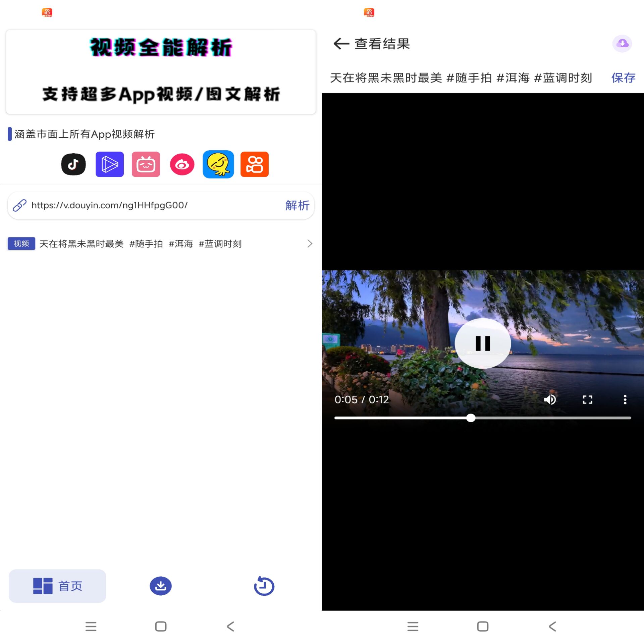Screen dimensions: 644x644
Task: Expand the parsed video result row
Action: pyautogui.click(x=309, y=244)
